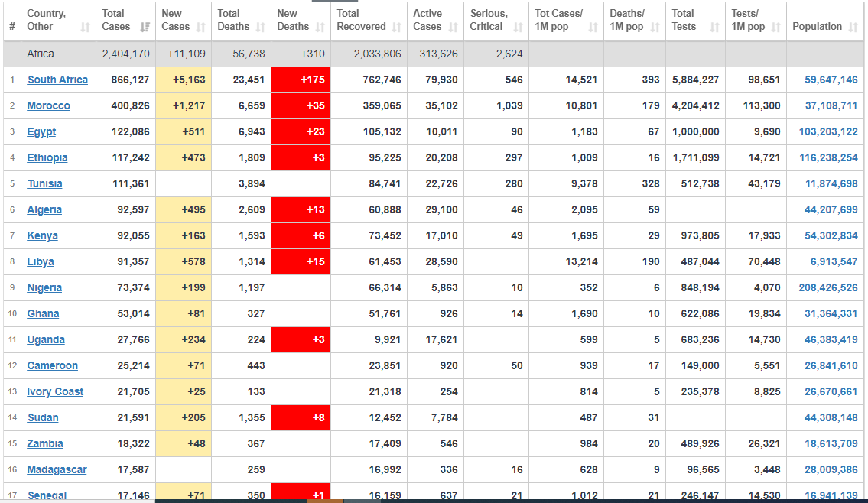This screenshot has height=503, width=868.
Task: Click the # rank column header
Action: [12, 27]
